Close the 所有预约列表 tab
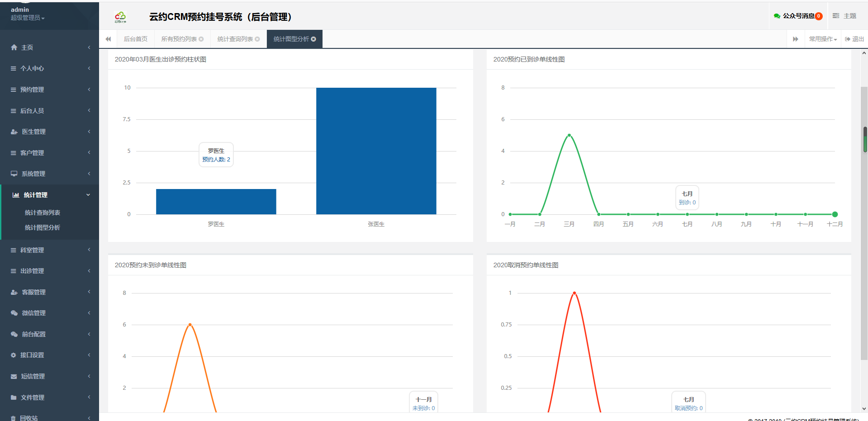This screenshot has height=421, width=868. coord(201,39)
